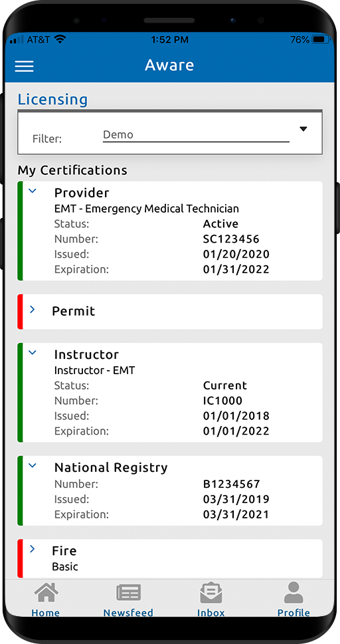
Task: Expand the Fire certification chevron
Action: coord(33,549)
